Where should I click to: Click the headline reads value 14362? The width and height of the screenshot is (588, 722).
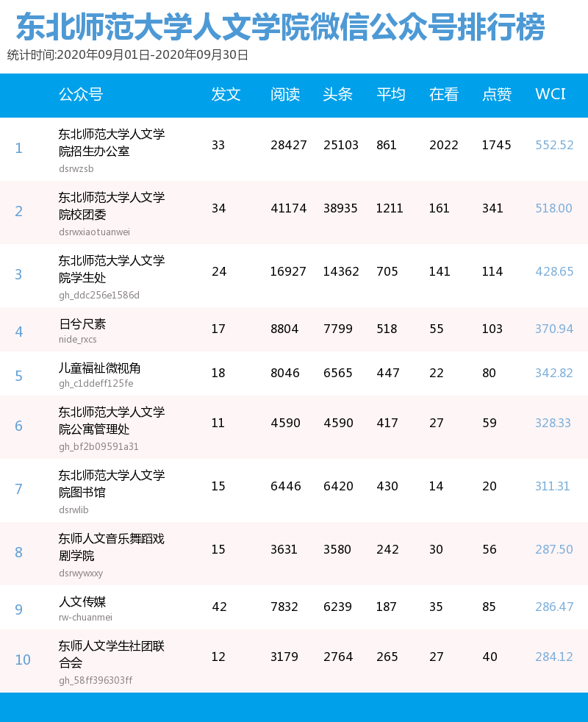pos(341,271)
